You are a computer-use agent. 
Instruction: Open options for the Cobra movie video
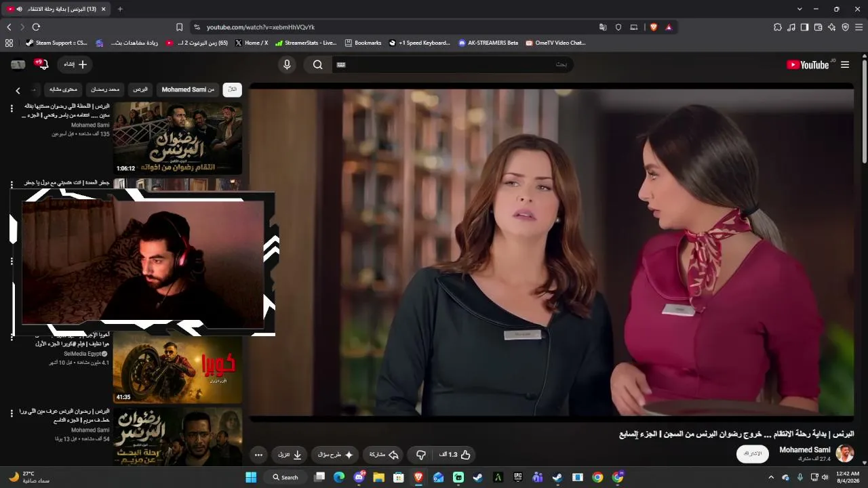click(12, 338)
